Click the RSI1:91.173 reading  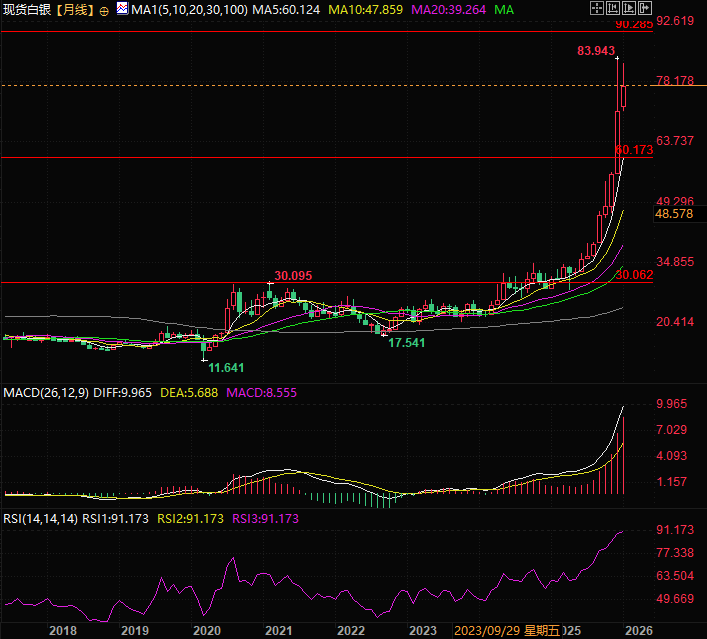pyautogui.click(x=115, y=519)
